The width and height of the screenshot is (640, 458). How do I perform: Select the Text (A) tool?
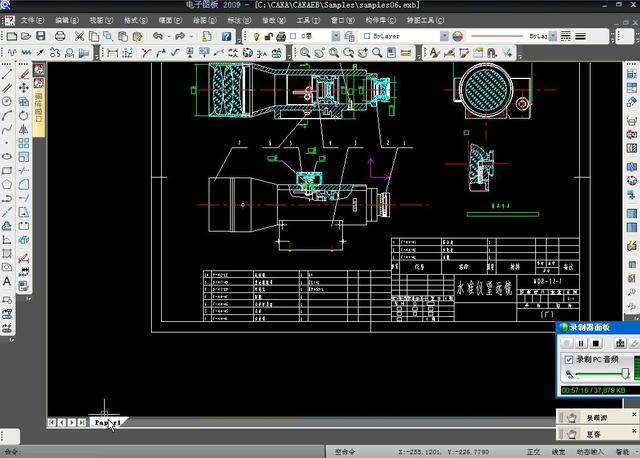(7, 282)
